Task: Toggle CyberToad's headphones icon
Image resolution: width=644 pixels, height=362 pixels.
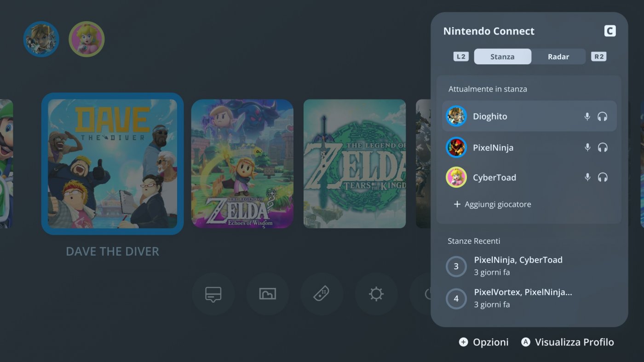Action: pos(603,177)
